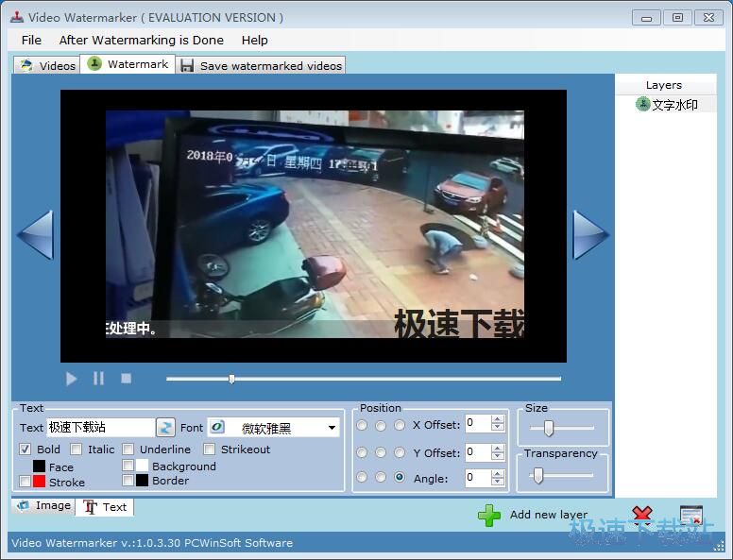This screenshot has height=560, width=733.
Task: Click the X Offset value field
Action: (x=478, y=423)
